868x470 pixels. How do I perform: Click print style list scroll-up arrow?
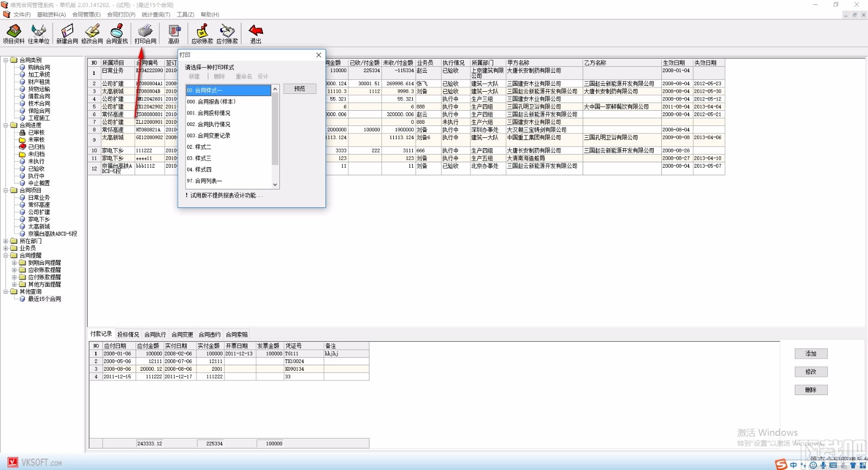tap(275, 89)
